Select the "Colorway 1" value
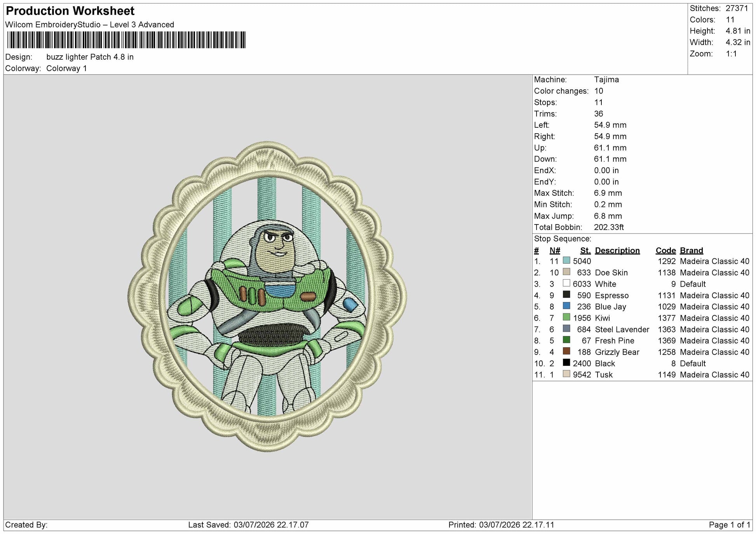 coord(66,69)
